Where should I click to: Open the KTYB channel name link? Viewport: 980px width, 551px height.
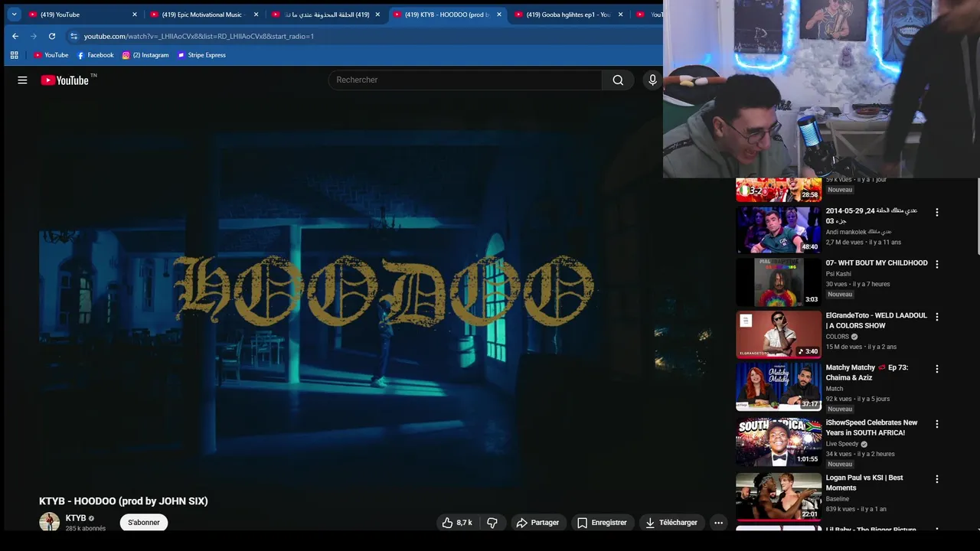(x=76, y=518)
